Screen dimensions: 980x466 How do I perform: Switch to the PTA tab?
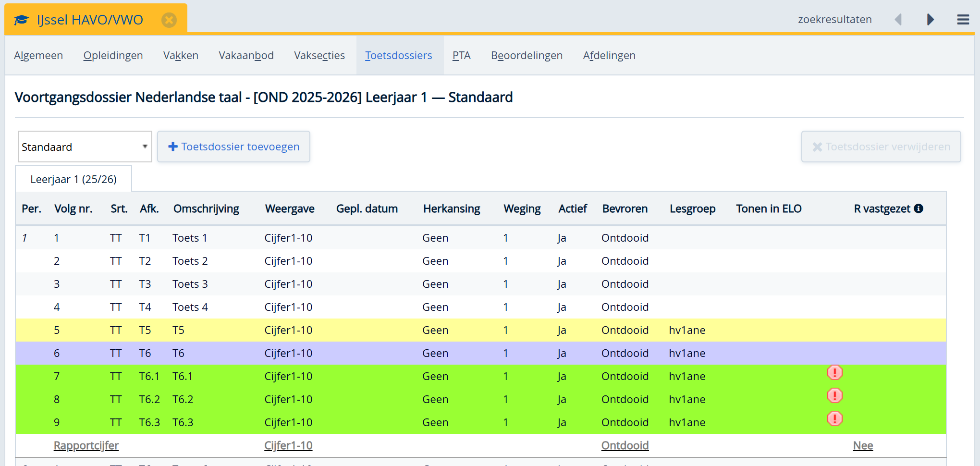pyautogui.click(x=461, y=56)
